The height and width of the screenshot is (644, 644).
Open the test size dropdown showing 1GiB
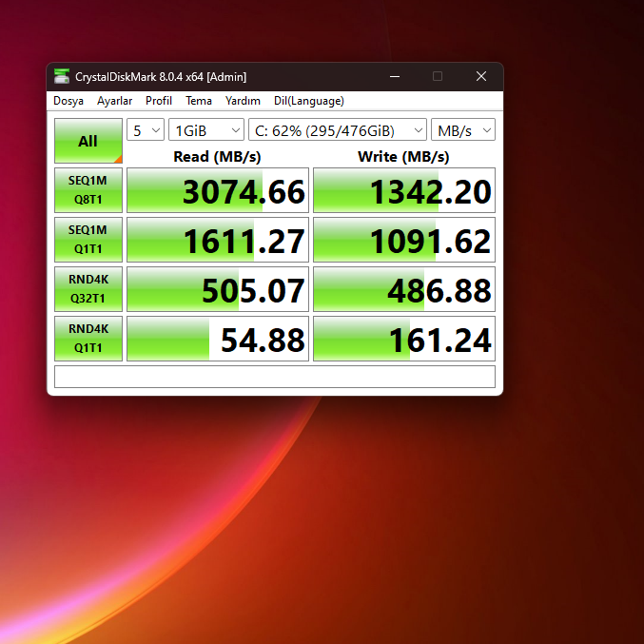tap(206, 129)
